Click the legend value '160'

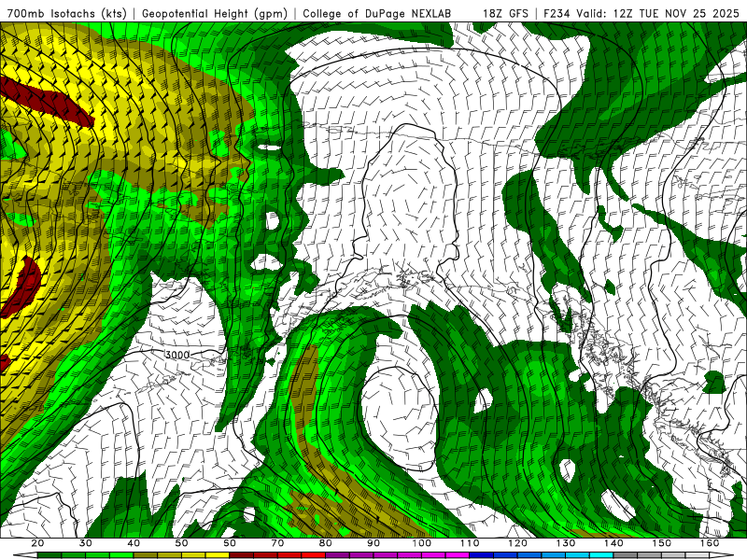point(711,543)
